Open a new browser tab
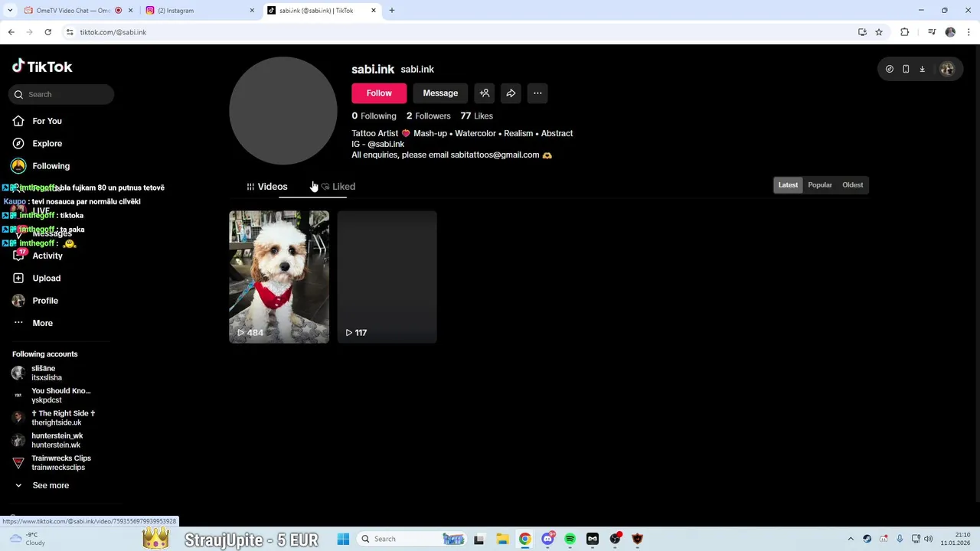The height and width of the screenshot is (551, 980). click(x=392, y=11)
